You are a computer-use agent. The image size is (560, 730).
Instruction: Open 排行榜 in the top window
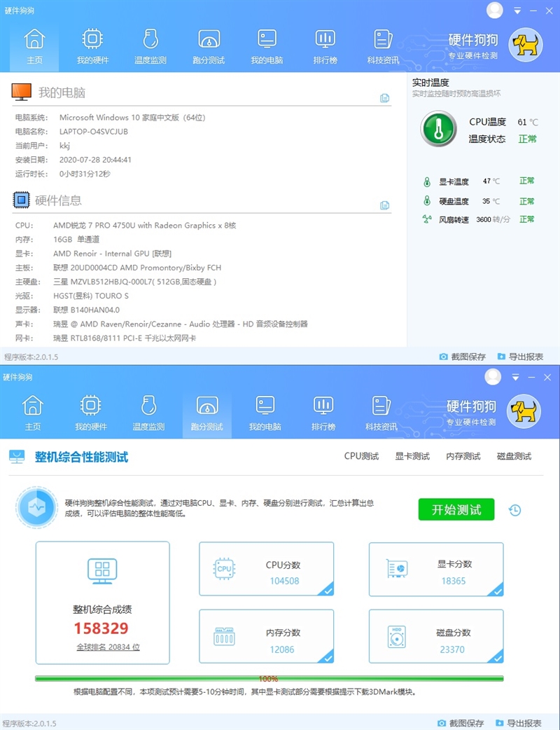[325, 46]
